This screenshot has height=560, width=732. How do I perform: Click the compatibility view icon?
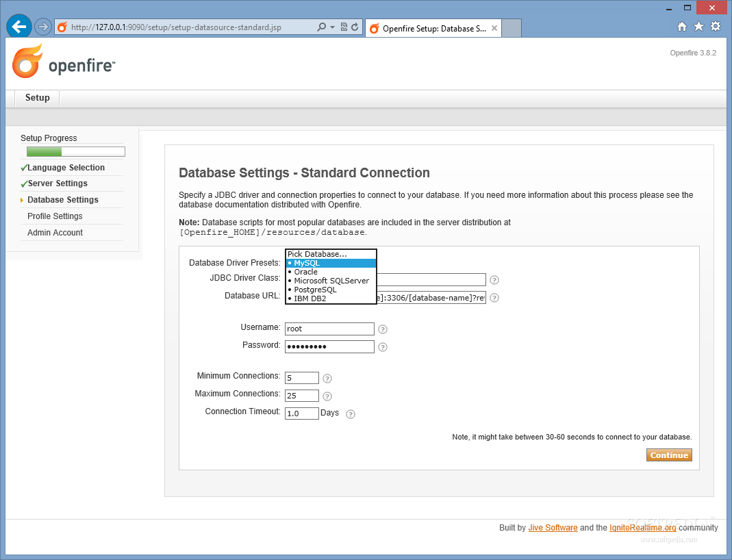coord(344,27)
